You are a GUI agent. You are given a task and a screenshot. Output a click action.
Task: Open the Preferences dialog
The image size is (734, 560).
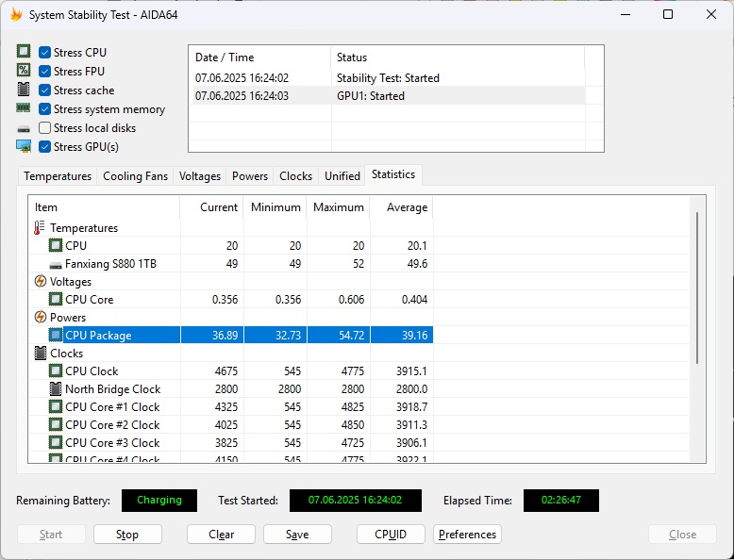tap(467, 535)
